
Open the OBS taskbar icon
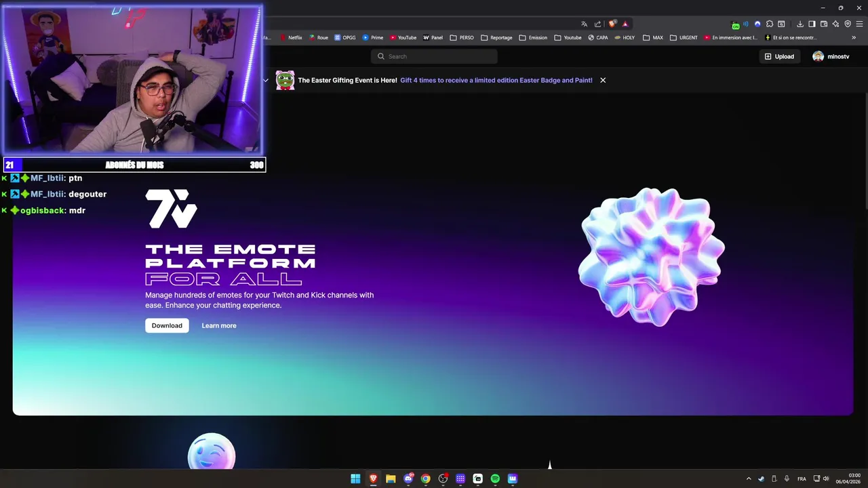pyautogui.click(x=443, y=479)
